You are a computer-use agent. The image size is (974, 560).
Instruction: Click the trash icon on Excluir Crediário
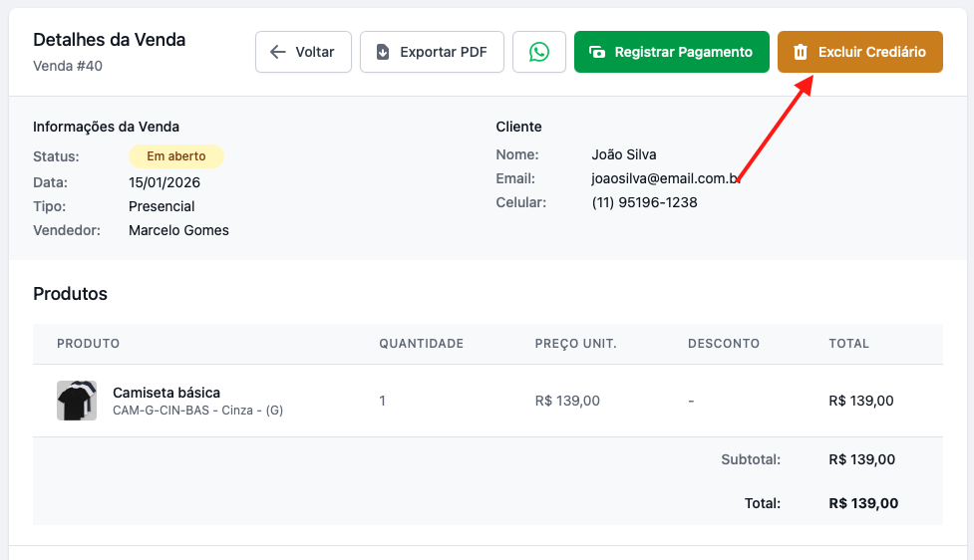click(800, 52)
